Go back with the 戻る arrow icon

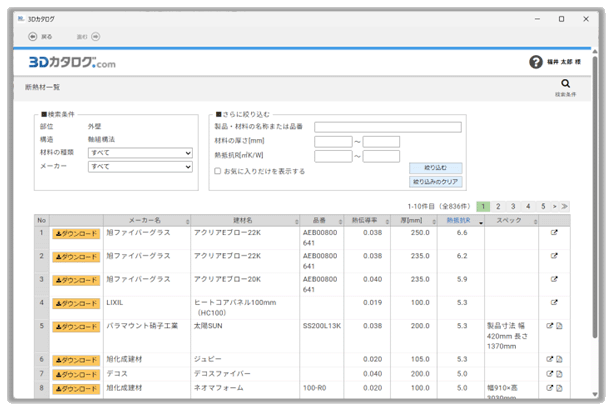click(x=33, y=37)
